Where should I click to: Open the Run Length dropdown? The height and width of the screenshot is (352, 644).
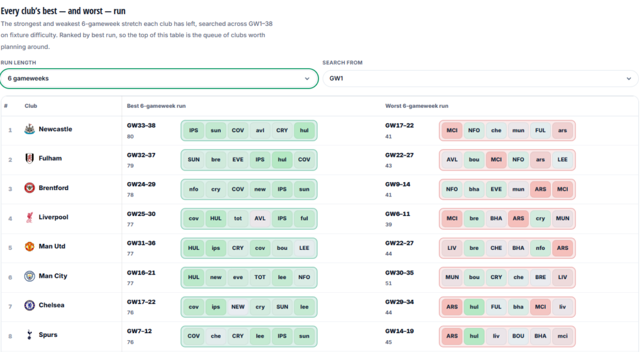tap(159, 79)
